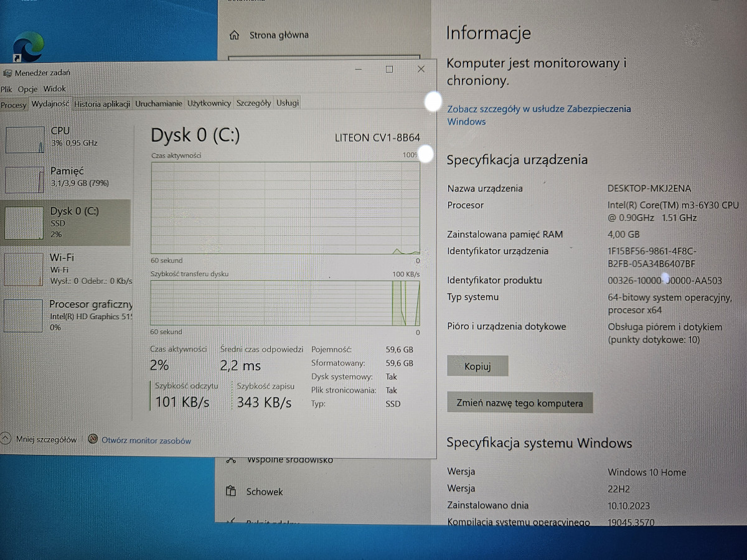Image resolution: width=747 pixels, height=560 pixels.
Task: Go to the Historia aplikacji tab
Action: coord(102,104)
